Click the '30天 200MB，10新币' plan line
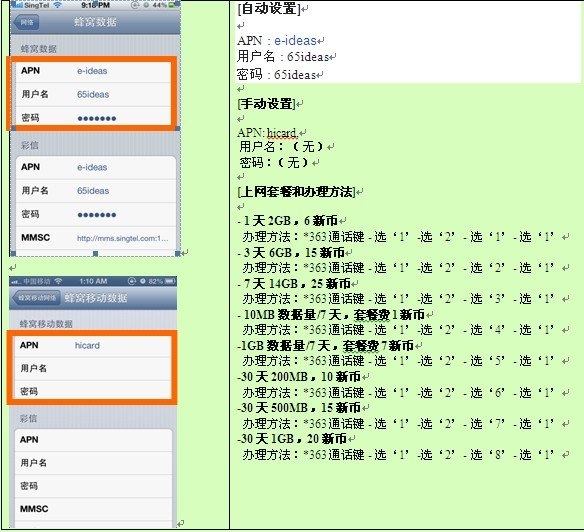The height and width of the screenshot is (532, 584). point(299,377)
